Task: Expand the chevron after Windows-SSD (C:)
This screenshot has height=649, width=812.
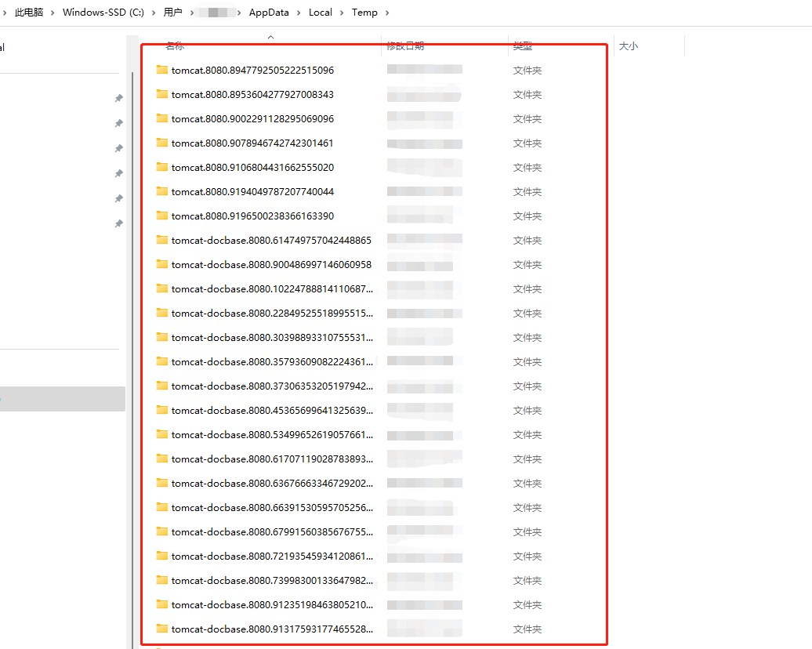Action: (x=154, y=13)
